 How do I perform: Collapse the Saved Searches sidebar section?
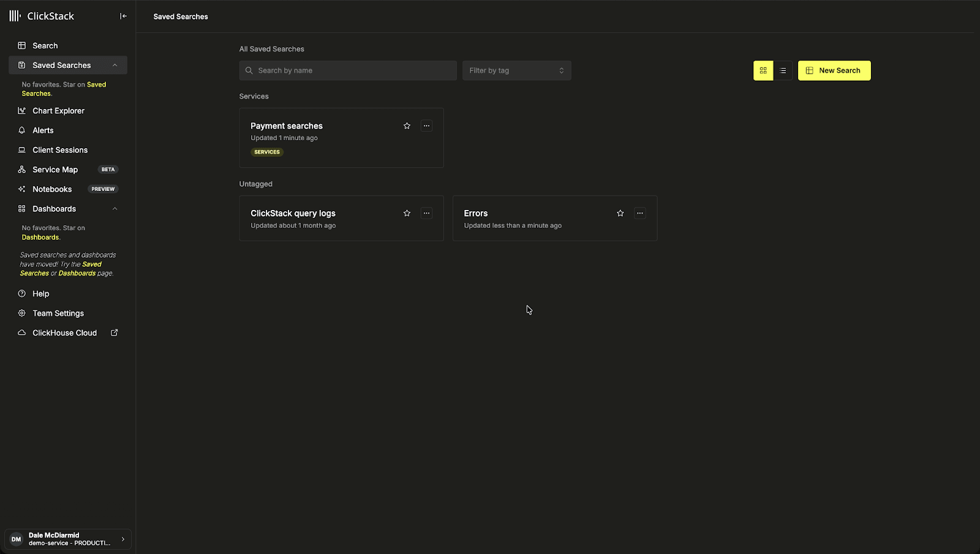point(115,66)
